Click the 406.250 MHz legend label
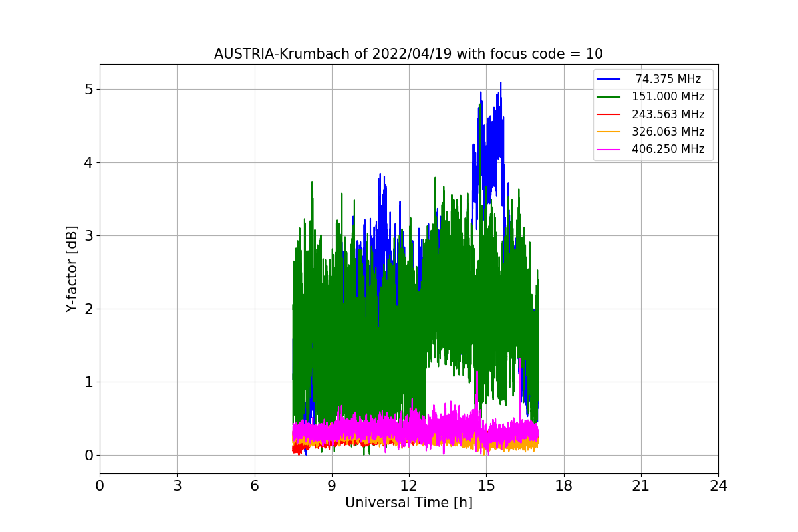Image resolution: width=798 pixels, height=532 pixels. (668, 149)
